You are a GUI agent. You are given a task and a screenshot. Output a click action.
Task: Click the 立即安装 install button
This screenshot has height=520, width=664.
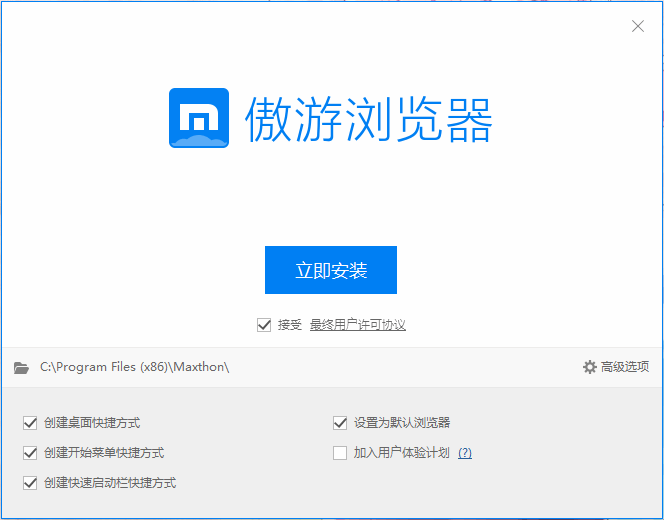(331, 270)
